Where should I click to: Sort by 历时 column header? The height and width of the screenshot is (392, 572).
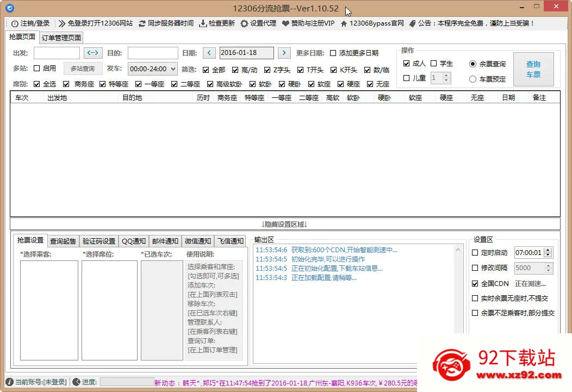(203, 98)
